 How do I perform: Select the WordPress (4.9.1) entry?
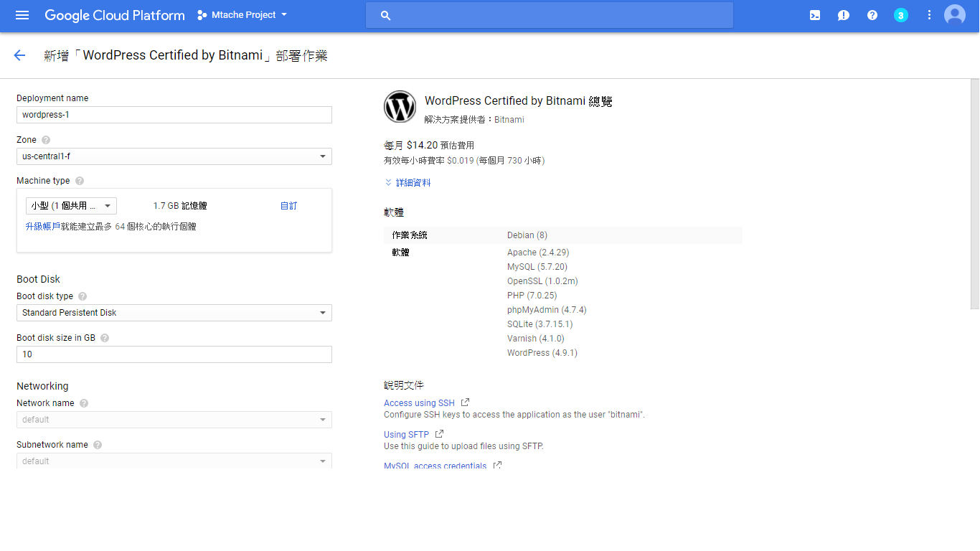point(542,353)
